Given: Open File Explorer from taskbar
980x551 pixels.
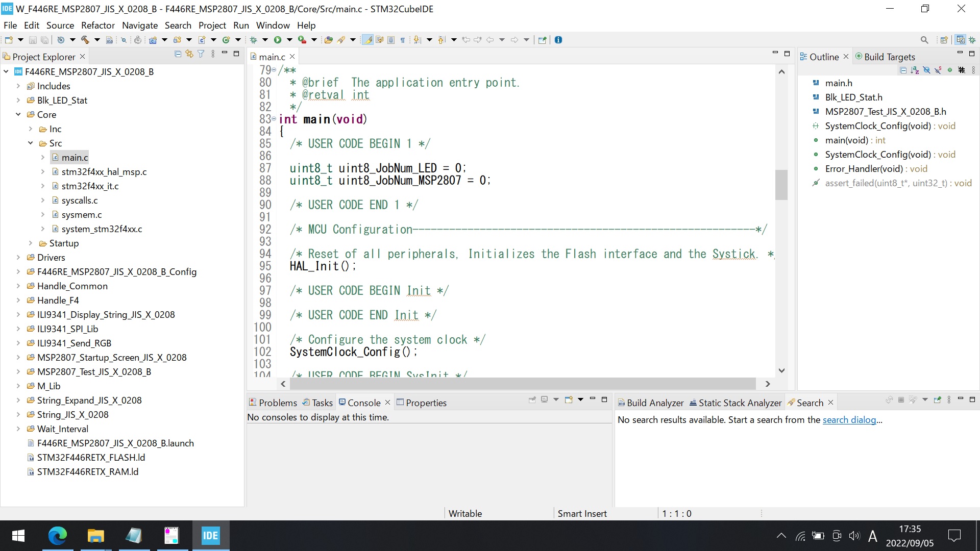Looking at the screenshot, I should click(95, 536).
